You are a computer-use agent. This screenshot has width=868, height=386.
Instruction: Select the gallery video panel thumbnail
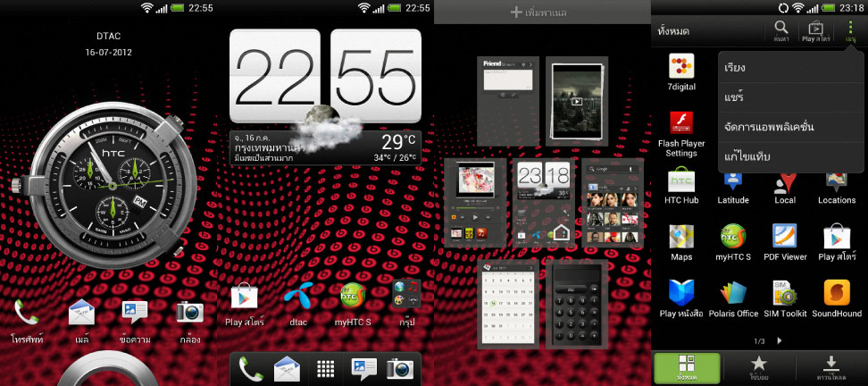577,101
